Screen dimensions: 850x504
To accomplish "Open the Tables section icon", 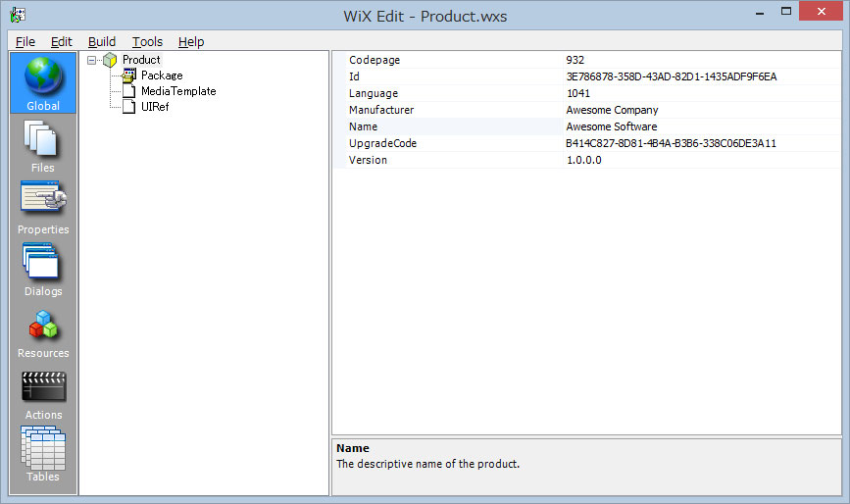I will coord(43,448).
